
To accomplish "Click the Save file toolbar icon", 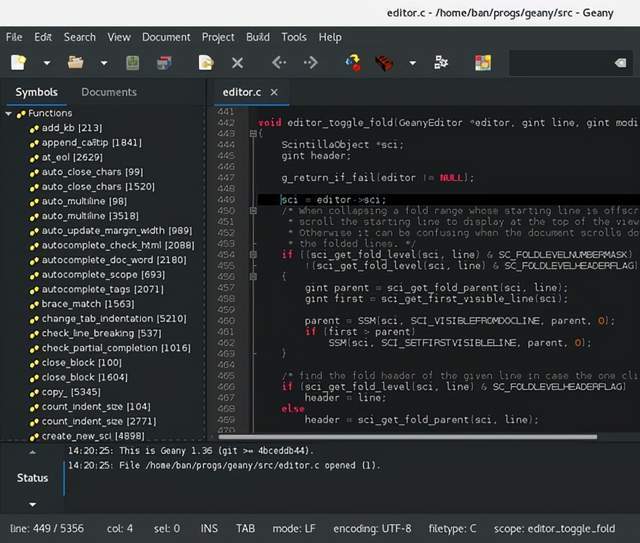I will tap(133, 63).
